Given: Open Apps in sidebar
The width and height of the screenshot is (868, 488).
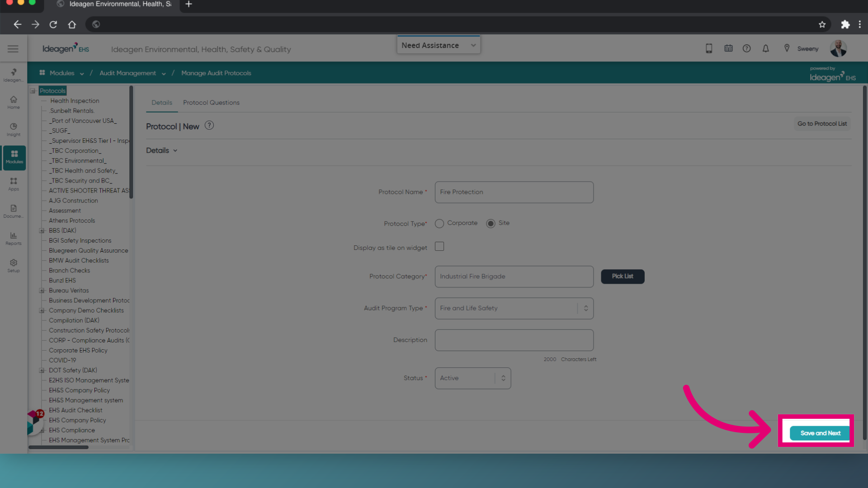Looking at the screenshot, I should pos(14,184).
